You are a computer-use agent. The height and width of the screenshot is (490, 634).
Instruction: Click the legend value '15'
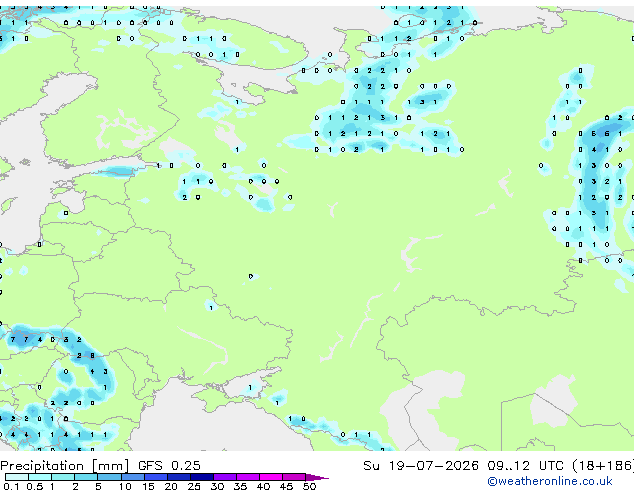coord(148,486)
